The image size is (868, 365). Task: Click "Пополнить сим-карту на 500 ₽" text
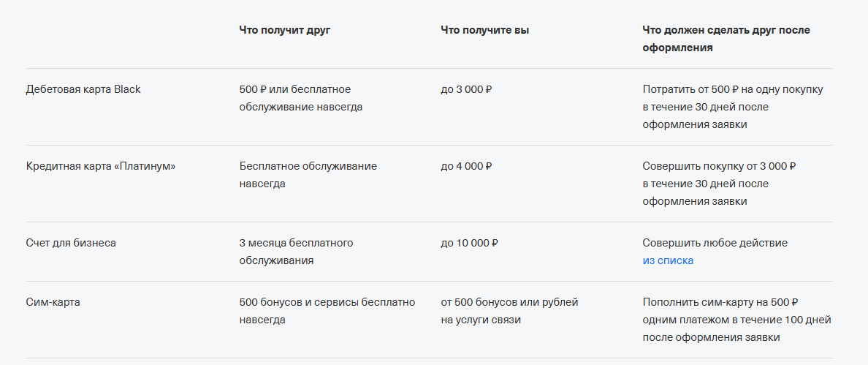coord(720,302)
